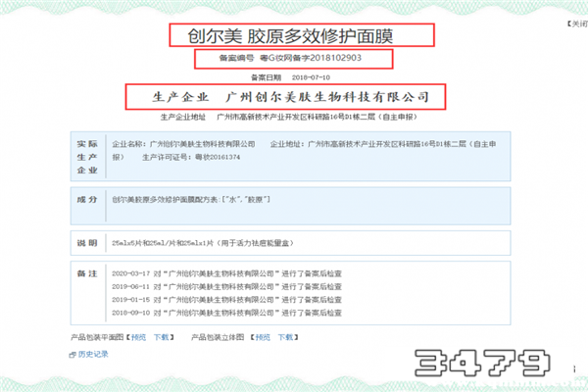The image size is (588, 392).
Task: Preview the 产品包装平面图 image
Action: click(138, 336)
